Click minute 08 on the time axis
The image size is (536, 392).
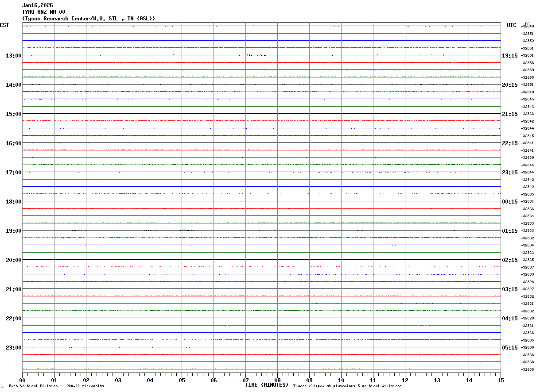click(x=277, y=380)
